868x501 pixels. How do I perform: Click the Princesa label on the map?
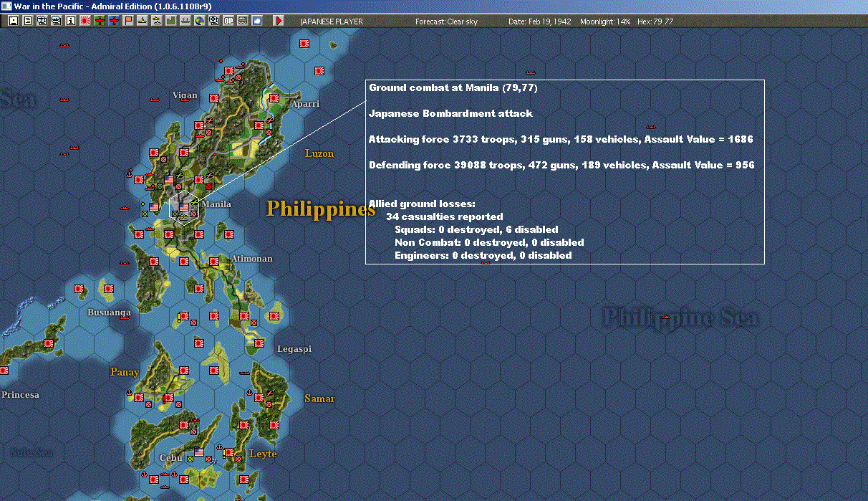[20, 395]
